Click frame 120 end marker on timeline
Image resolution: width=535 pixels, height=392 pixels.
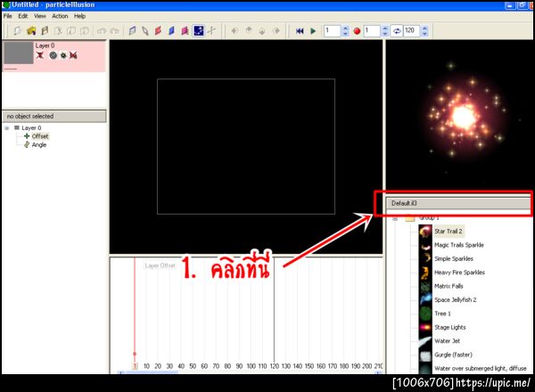[274, 366]
